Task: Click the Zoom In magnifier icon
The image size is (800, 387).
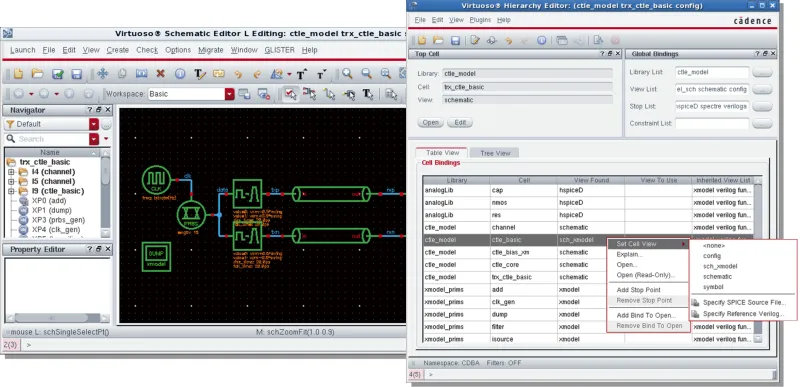Action: [347, 74]
